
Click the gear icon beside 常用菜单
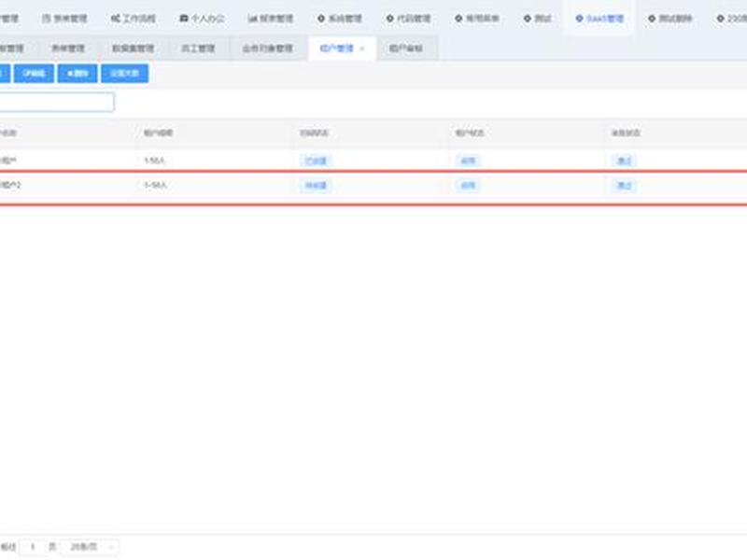click(458, 19)
